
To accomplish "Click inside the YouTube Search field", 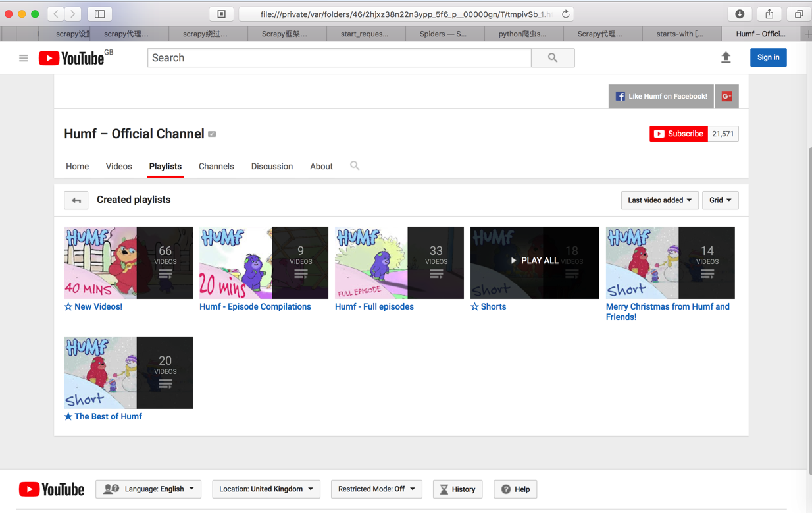I will (x=340, y=58).
